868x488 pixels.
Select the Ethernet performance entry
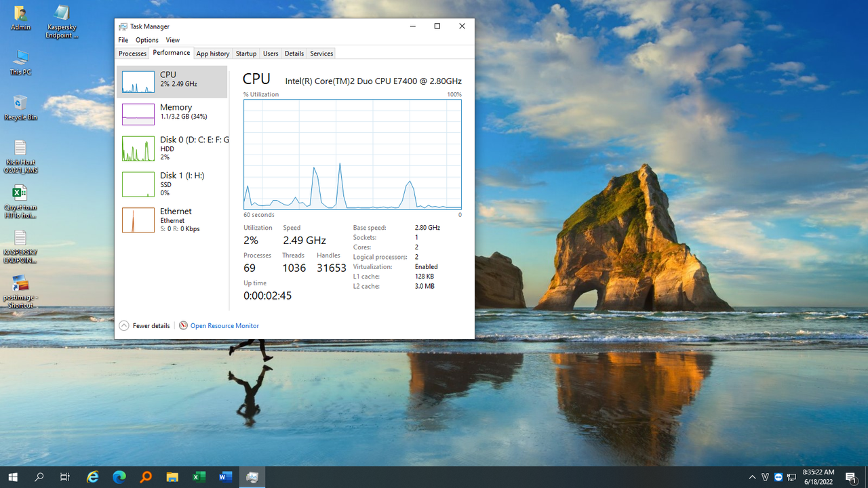[x=172, y=220]
